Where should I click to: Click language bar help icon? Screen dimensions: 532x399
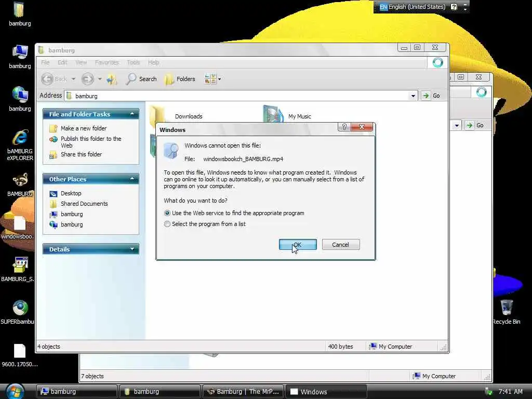tap(454, 7)
